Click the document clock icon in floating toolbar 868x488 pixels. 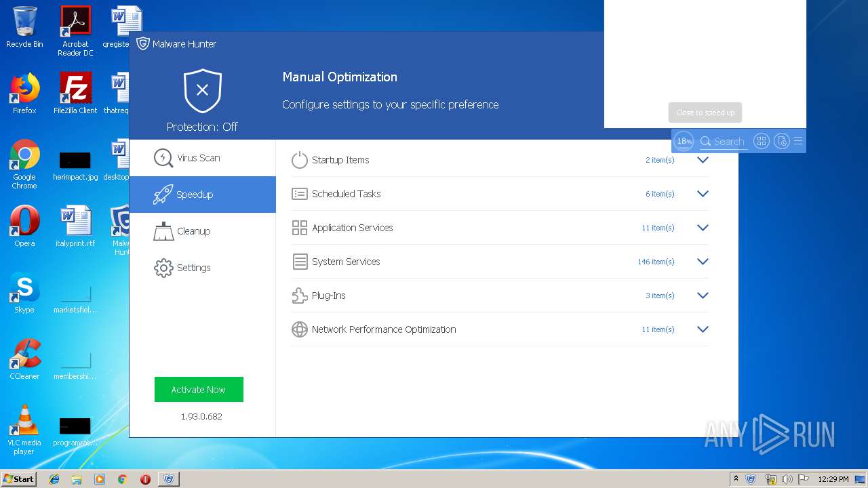click(x=782, y=141)
